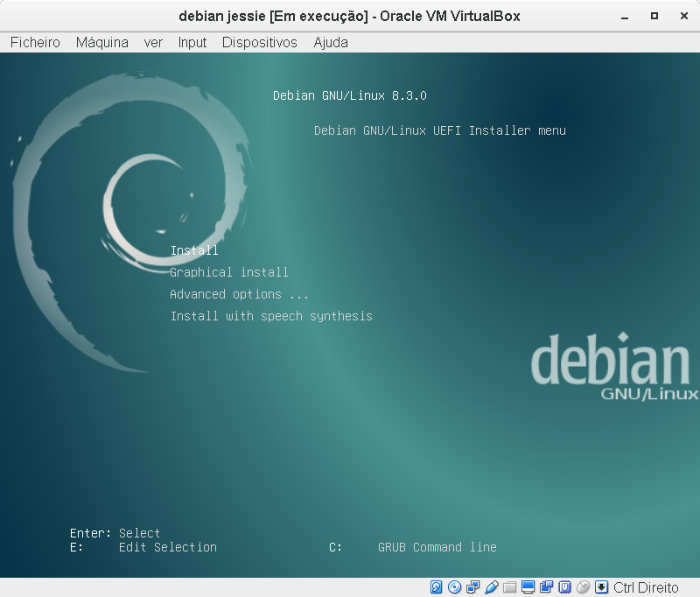Image resolution: width=700 pixels, height=597 pixels.
Task: Click the 'Enter: Select' hint text
Action: 115,533
